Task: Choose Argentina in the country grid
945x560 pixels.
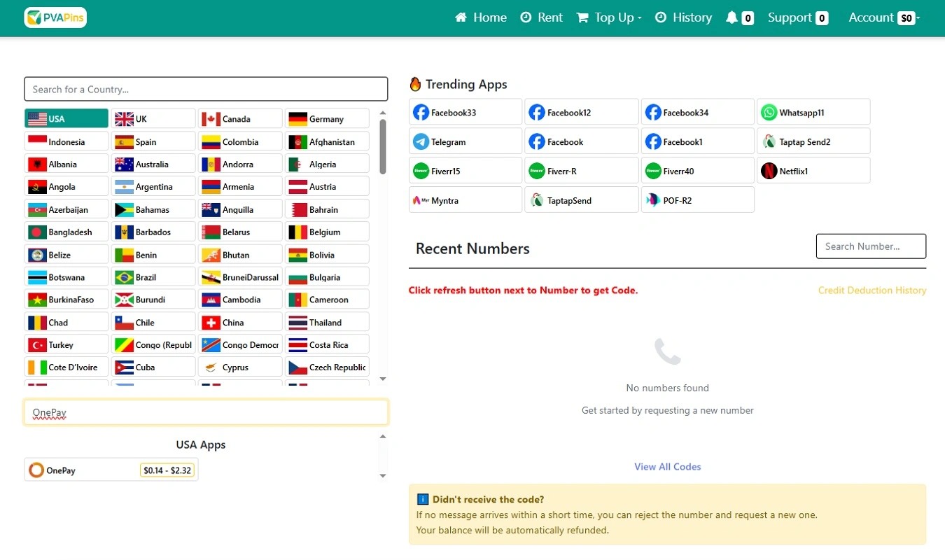Action: [x=153, y=186]
